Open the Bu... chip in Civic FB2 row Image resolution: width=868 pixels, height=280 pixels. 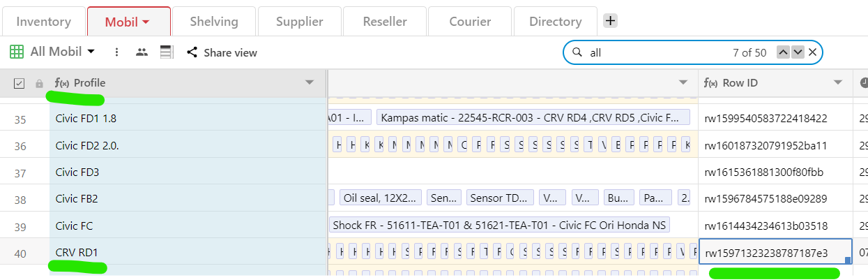coord(619,198)
